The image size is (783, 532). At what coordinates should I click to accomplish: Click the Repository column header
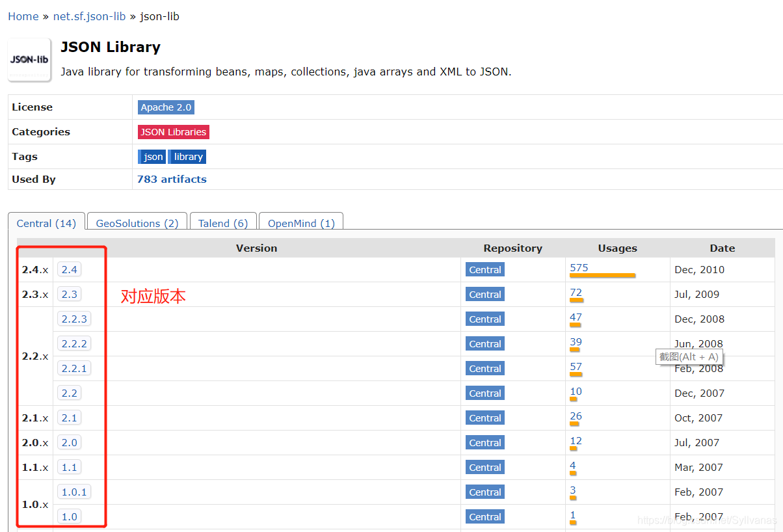[x=512, y=248]
